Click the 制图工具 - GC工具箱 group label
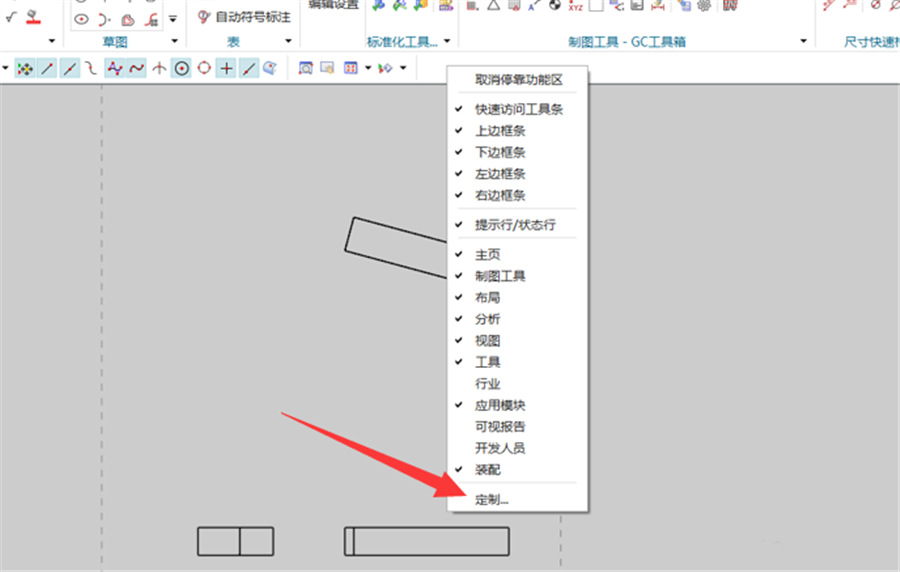This screenshot has width=900, height=572. pyautogui.click(x=627, y=42)
